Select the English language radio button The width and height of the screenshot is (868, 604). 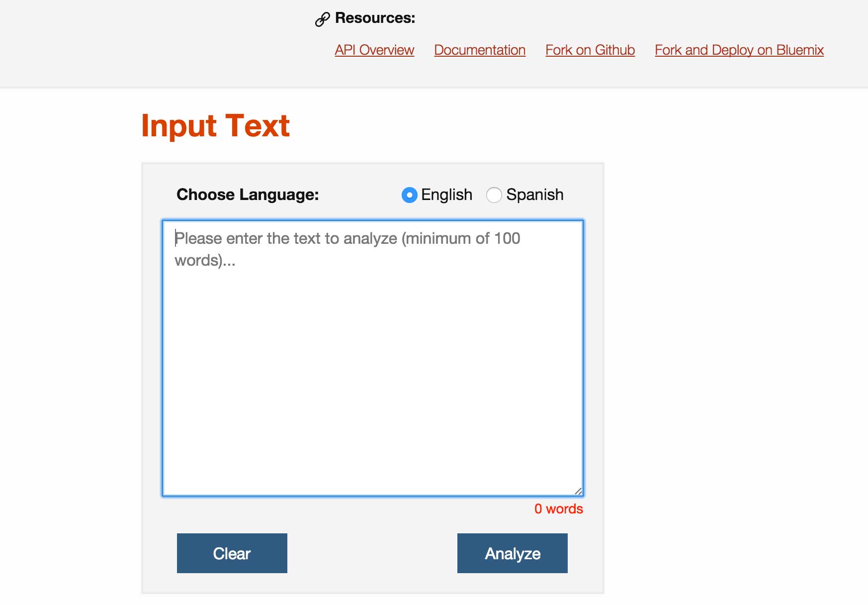click(409, 195)
